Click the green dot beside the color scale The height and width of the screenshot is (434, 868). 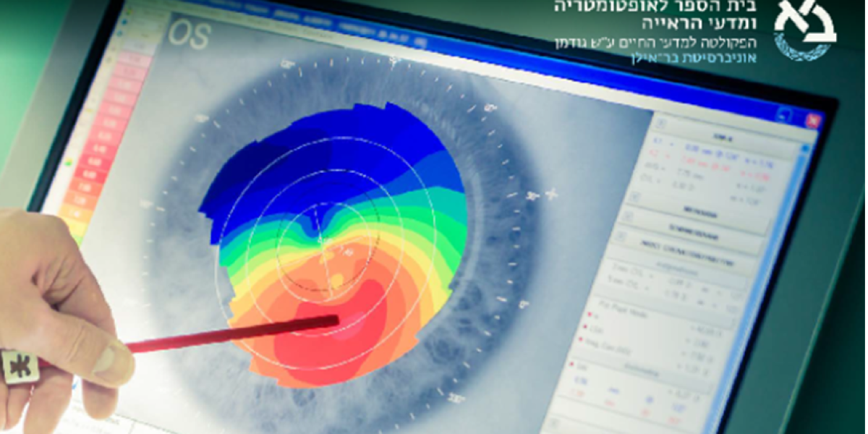(69, 163)
